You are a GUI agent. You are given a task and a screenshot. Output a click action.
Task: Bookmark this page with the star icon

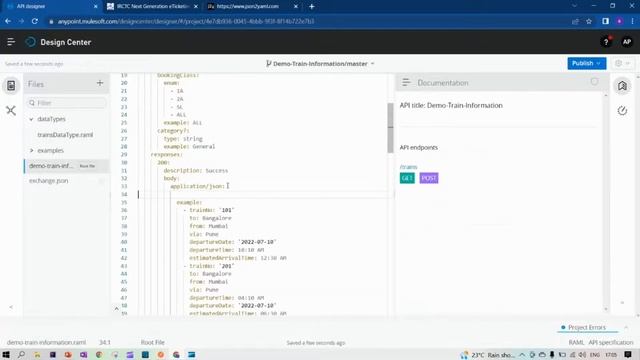[x=589, y=21]
